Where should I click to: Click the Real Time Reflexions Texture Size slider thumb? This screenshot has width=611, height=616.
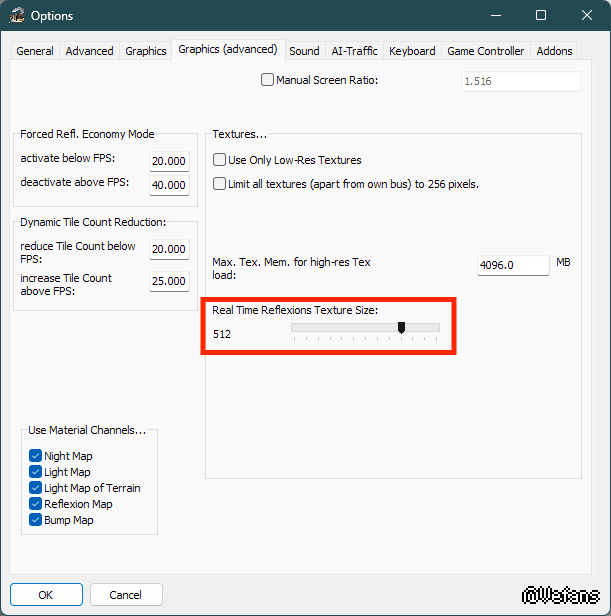tap(401, 327)
